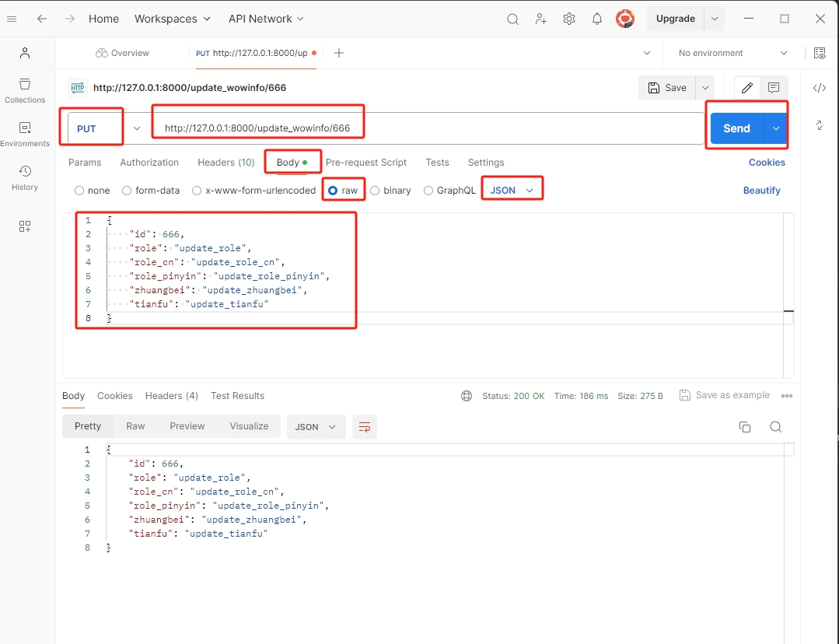Open the response Headers (4) tab

coord(171,396)
